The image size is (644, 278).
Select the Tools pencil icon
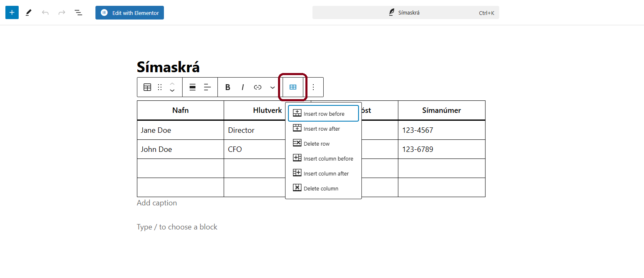click(x=28, y=13)
